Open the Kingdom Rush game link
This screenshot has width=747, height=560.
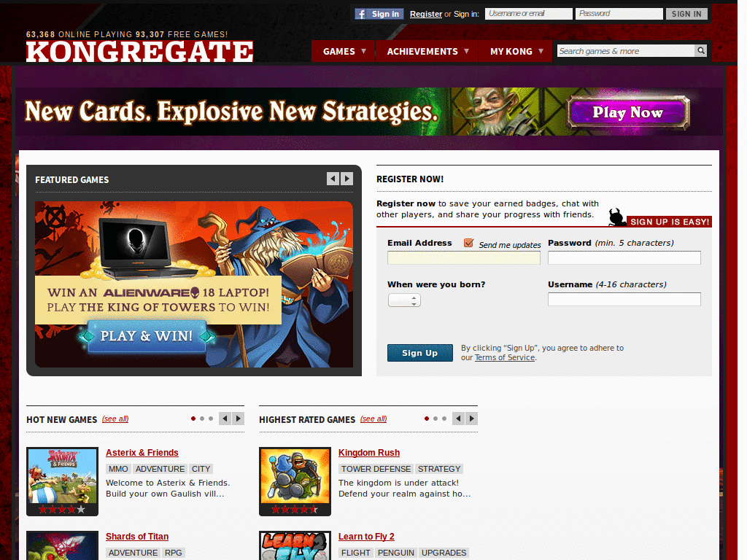click(369, 452)
